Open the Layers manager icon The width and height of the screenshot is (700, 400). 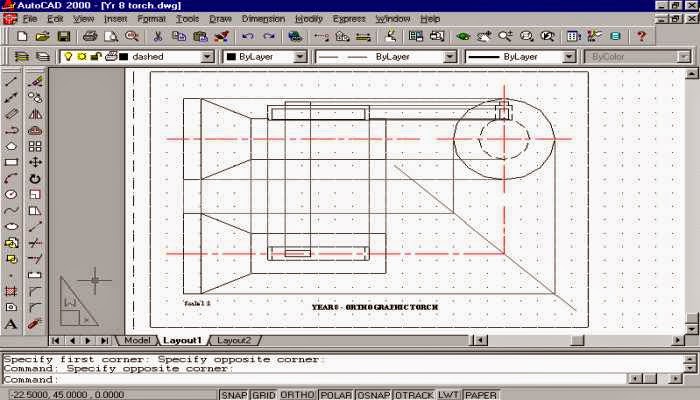[x=21, y=57]
